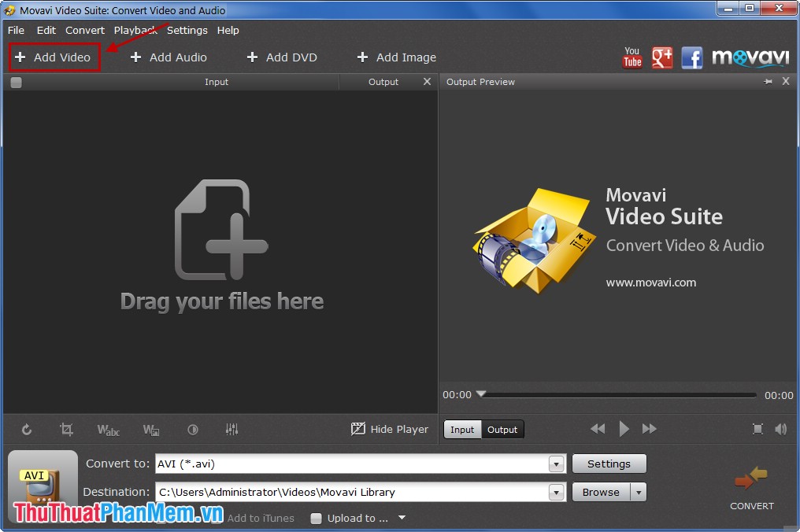Open the YouTube sharing page
Screen dimensions: 800x532
(632, 57)
